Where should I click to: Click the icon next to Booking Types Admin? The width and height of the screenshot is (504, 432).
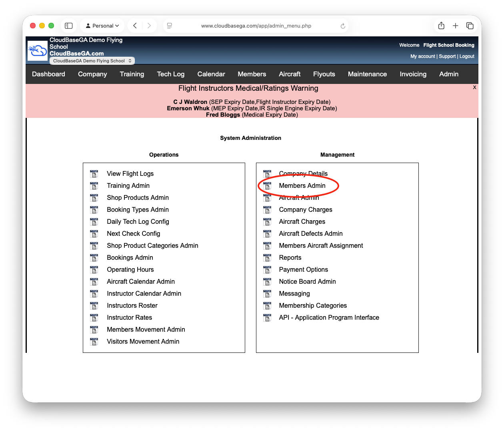[94, 210]
